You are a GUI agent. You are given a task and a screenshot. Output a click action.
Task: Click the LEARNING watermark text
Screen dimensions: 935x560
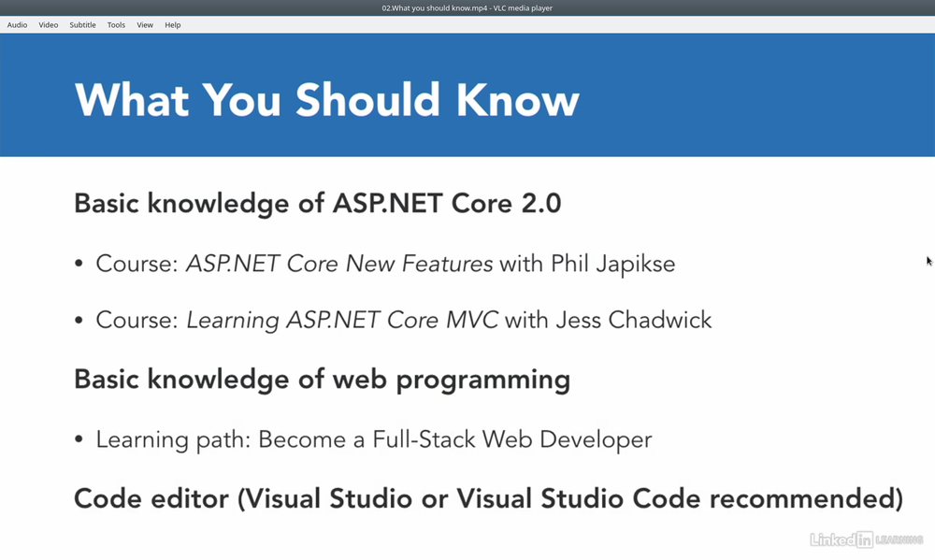coord(899,539)
